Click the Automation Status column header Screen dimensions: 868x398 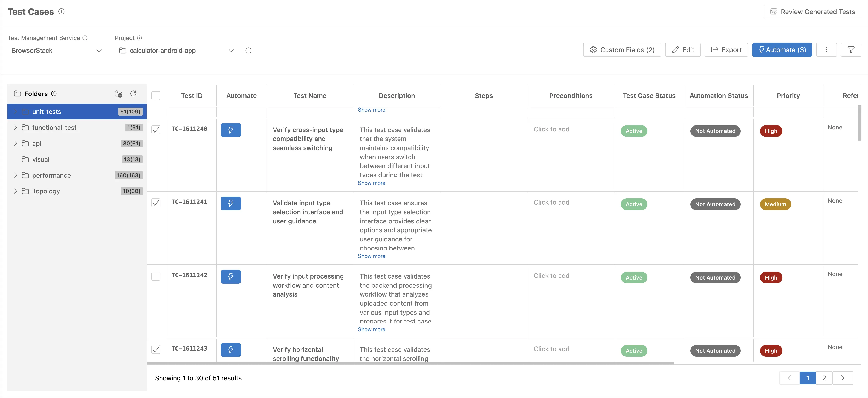point(719,96)
